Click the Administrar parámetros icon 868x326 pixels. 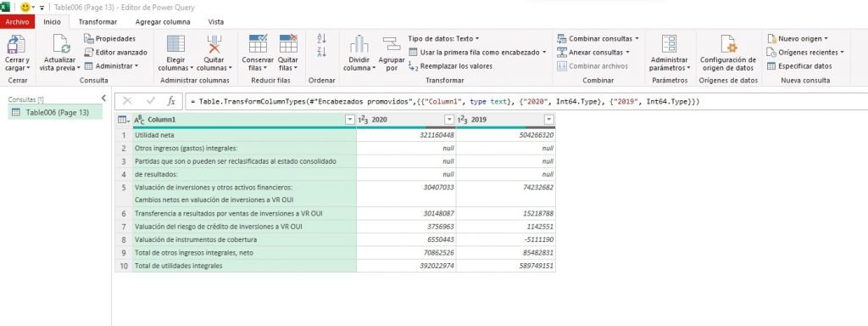pyautogui.click(x=670, y=44)
